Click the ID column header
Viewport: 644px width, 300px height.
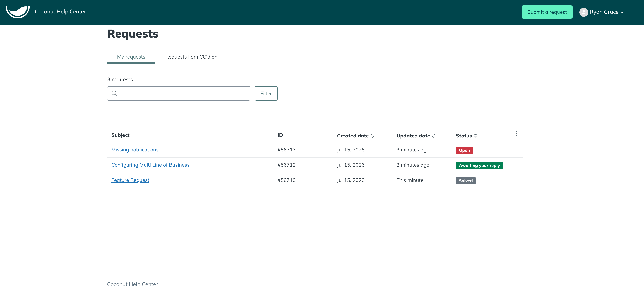tap(280, 135)
